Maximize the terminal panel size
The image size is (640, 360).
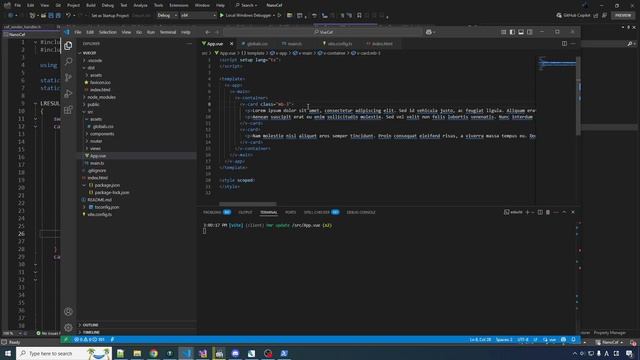point(564,212)
